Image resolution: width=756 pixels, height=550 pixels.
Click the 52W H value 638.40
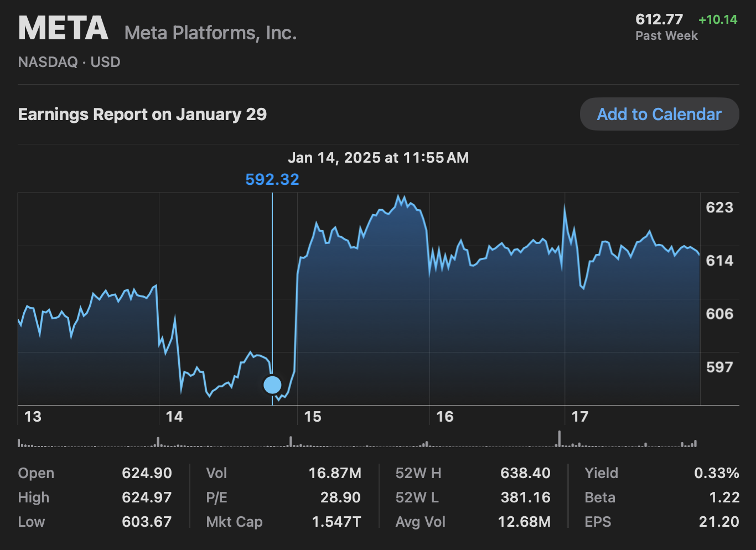(525, 473)
